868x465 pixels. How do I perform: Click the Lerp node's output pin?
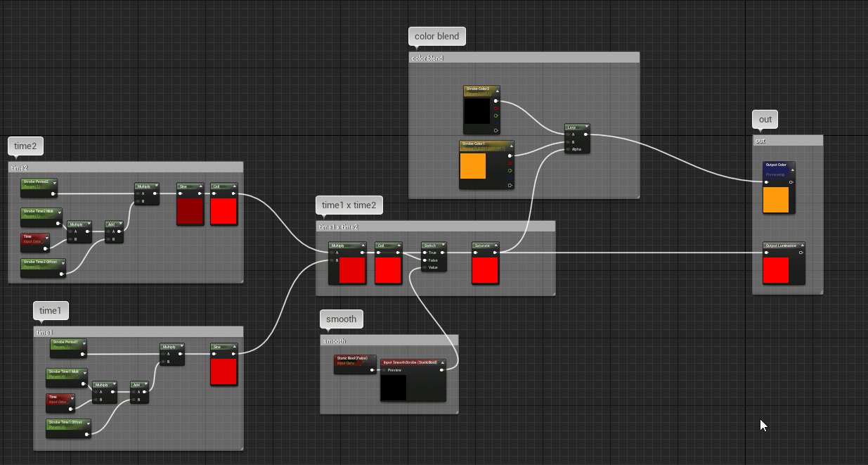(586, 134)
